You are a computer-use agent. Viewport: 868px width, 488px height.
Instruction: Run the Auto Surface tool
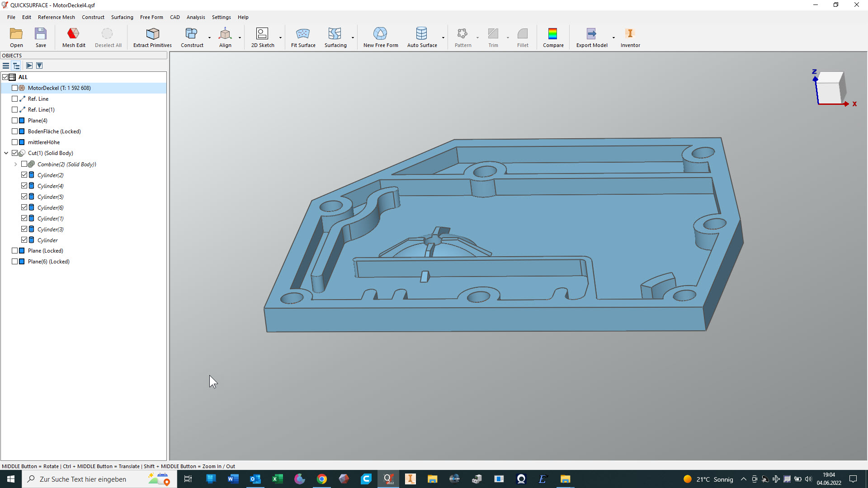pyautogui.click(x=421, y=34)
